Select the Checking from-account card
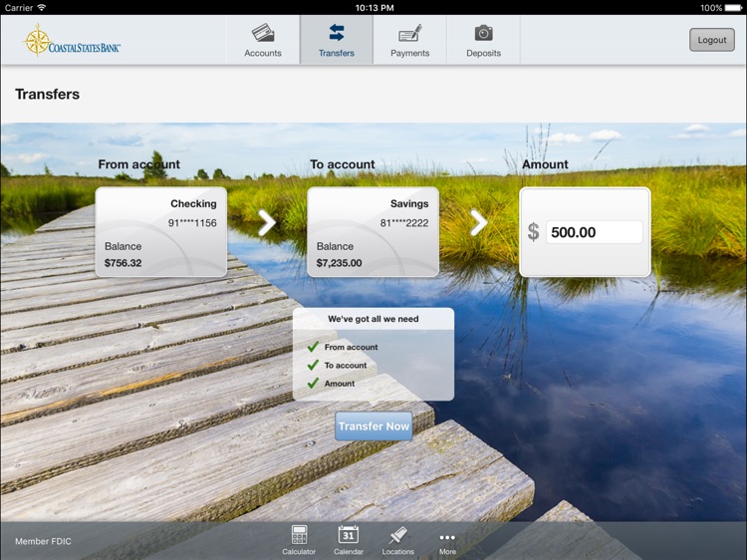 click(x=161, y=232)
